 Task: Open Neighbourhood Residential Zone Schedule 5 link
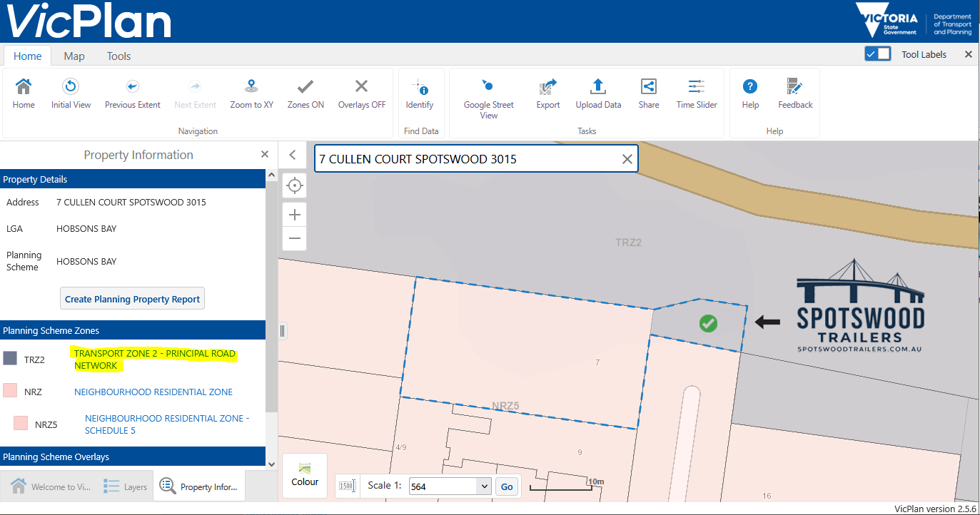point(167,424)
